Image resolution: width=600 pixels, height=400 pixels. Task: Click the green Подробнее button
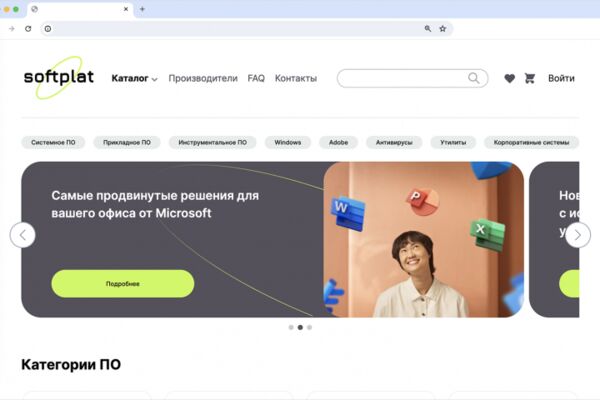[123, 284]
